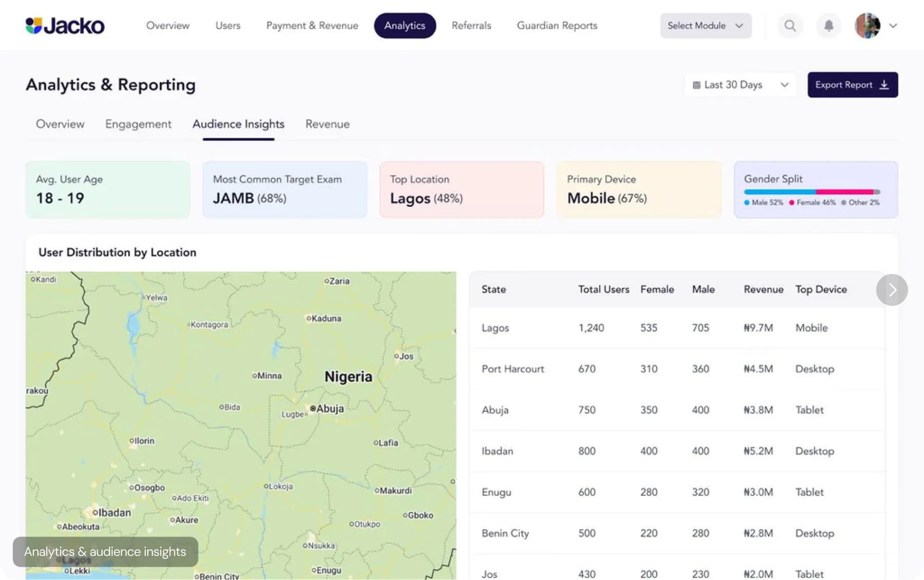
Task: Click the User Distribution by Location heading
Action: [x=118, y=252]
